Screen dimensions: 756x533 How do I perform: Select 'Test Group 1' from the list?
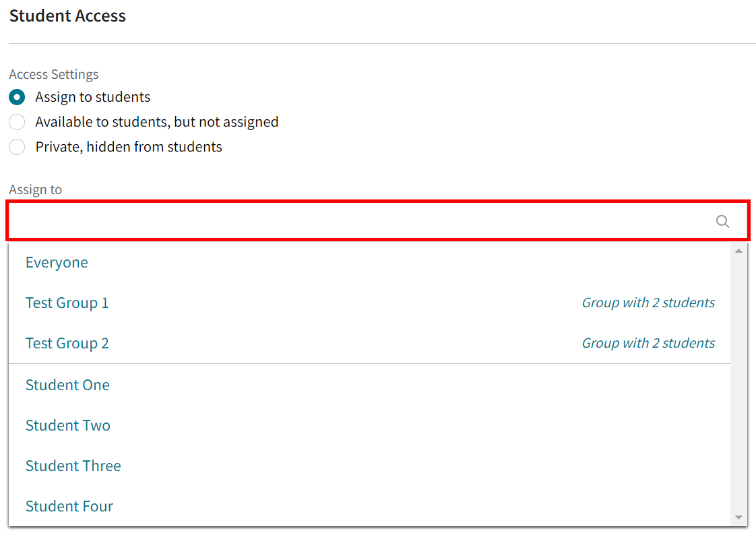point(67,303)
